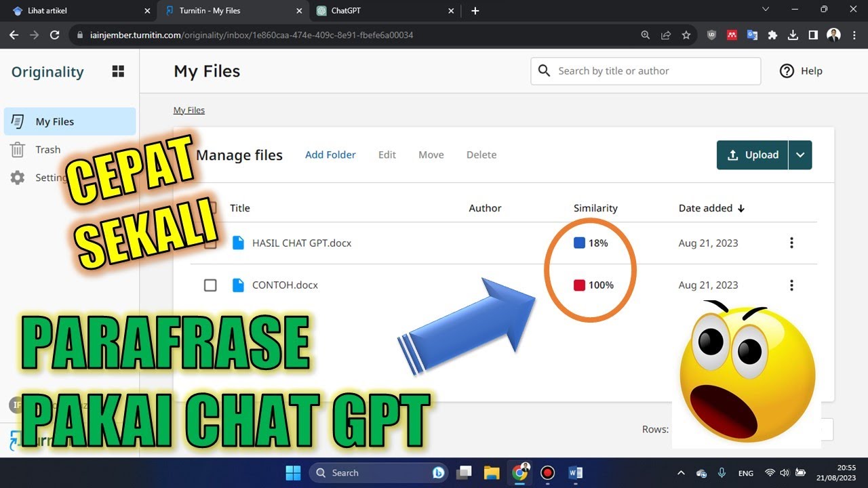Click the My Files sidebar document icon

pos(18,121)
